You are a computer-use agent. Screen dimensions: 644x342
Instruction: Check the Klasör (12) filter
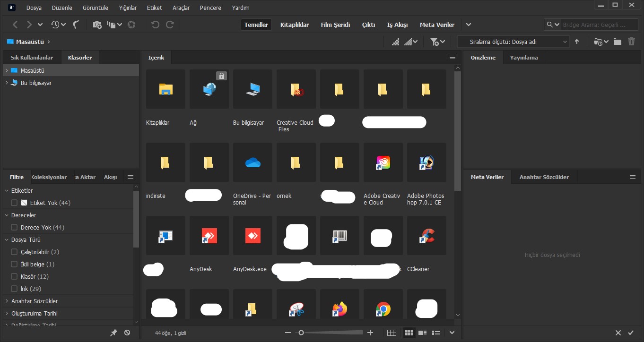point(14,276)
